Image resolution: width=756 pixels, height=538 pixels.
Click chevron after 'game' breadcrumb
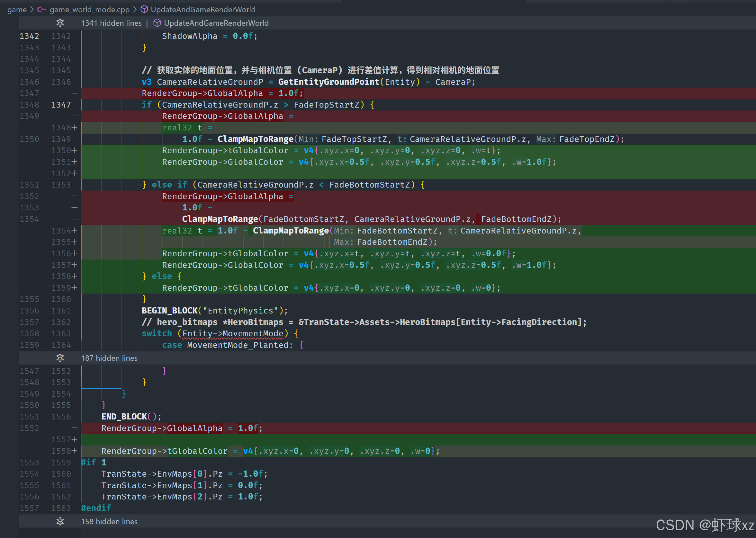click(x=32, y=10)
